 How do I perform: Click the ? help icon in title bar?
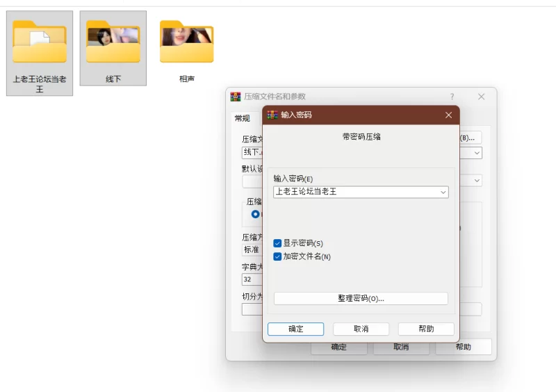click(452, 97)
